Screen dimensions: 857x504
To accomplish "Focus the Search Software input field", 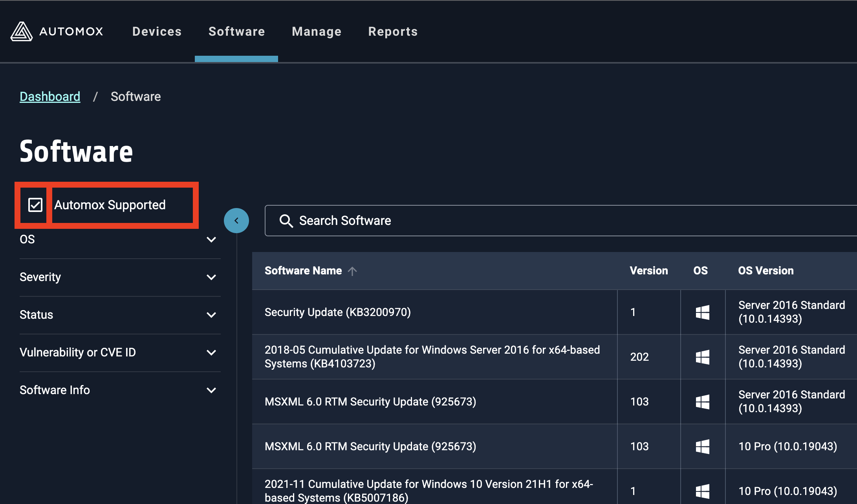I will 561,221.
